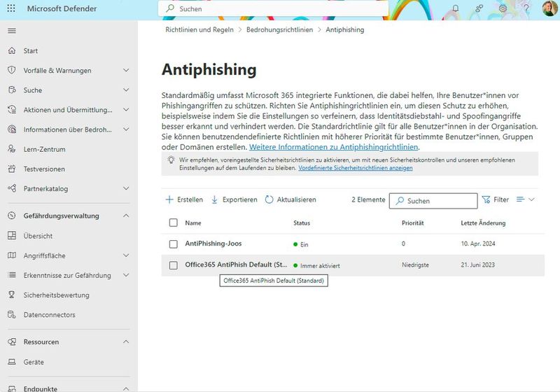This screenshot has height=392, width=560.
Task: Open settings gear icon in header
Action: [x=503, y=8]
